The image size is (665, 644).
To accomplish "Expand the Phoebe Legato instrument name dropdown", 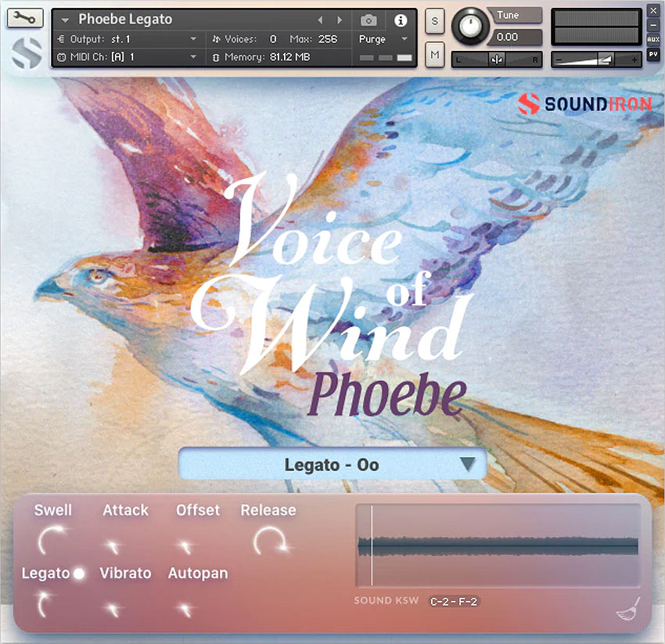I will [x=65, y=20].
